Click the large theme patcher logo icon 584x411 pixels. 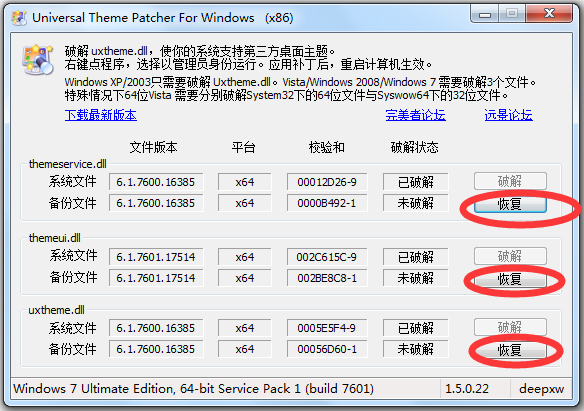[x=38, y=60]
